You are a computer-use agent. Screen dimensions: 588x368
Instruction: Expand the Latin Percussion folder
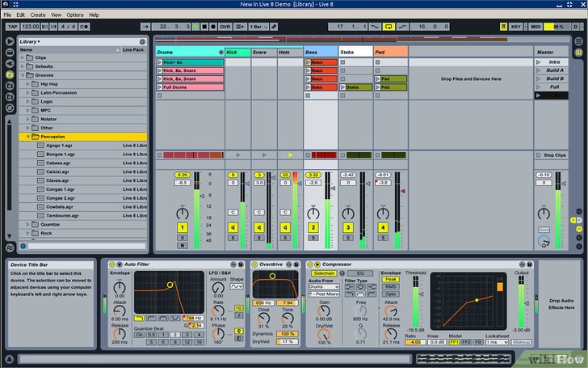click(28, 93)
